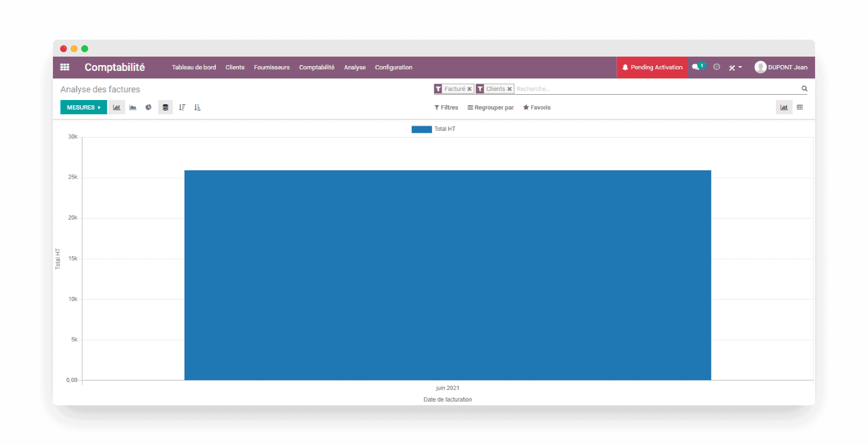Open the Fournisseurs menu
This screenshot has width=868, height=445.
272,67
